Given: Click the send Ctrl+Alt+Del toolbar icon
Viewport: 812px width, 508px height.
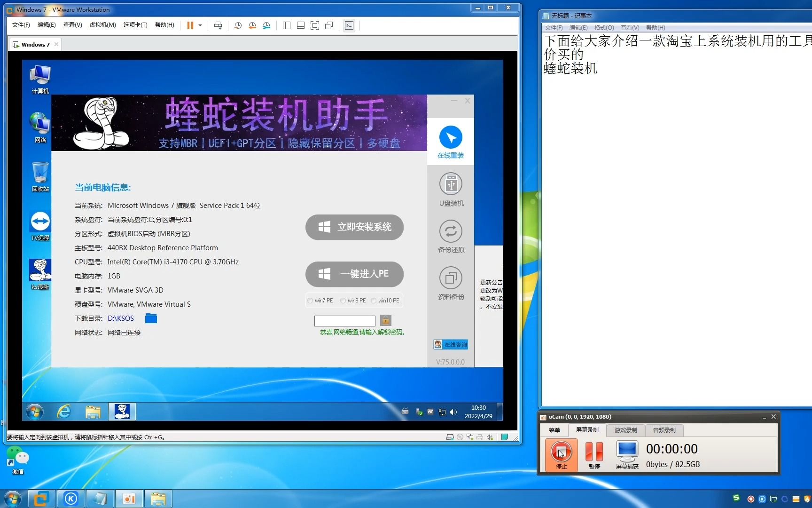Looking at the screenshot, I should pos(218,25).
